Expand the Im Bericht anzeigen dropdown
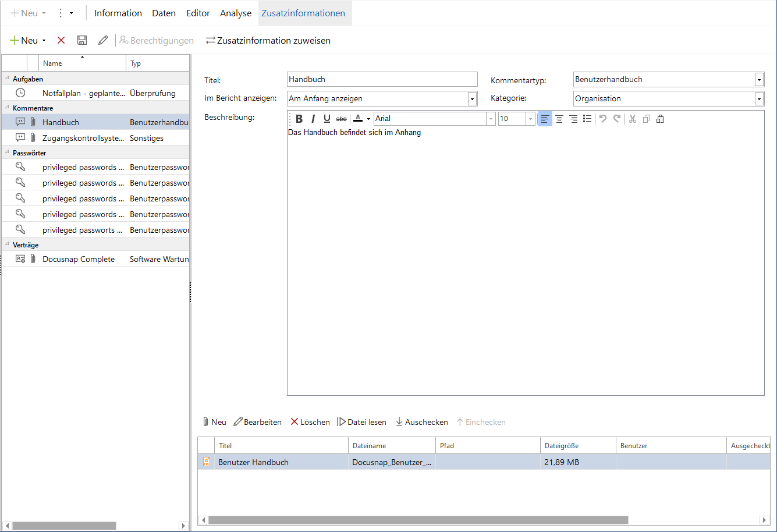Screen dimensions: 777x532 [x=472, y=99]
